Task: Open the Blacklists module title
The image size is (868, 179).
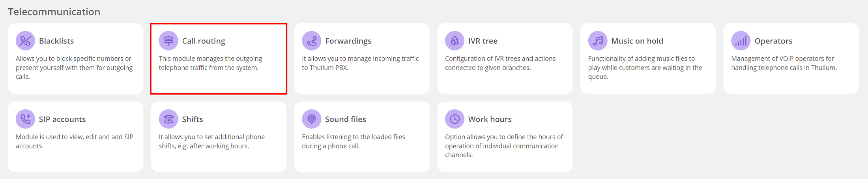Action: (x=56, y=41)
